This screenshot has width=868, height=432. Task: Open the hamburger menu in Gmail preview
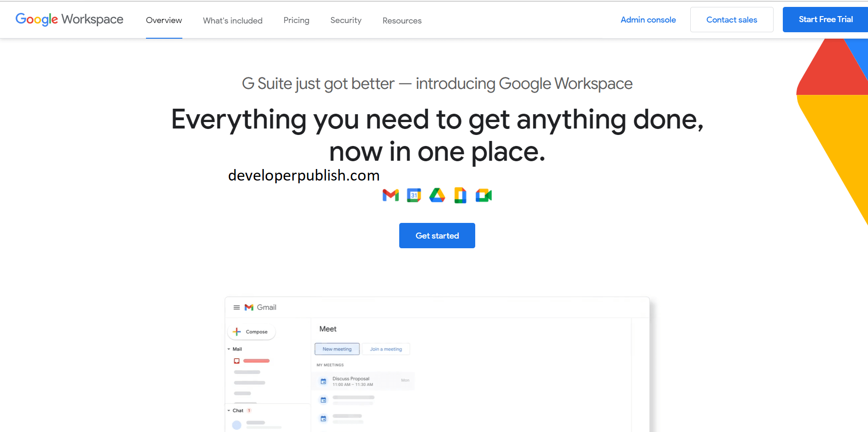tap(237, 307)
